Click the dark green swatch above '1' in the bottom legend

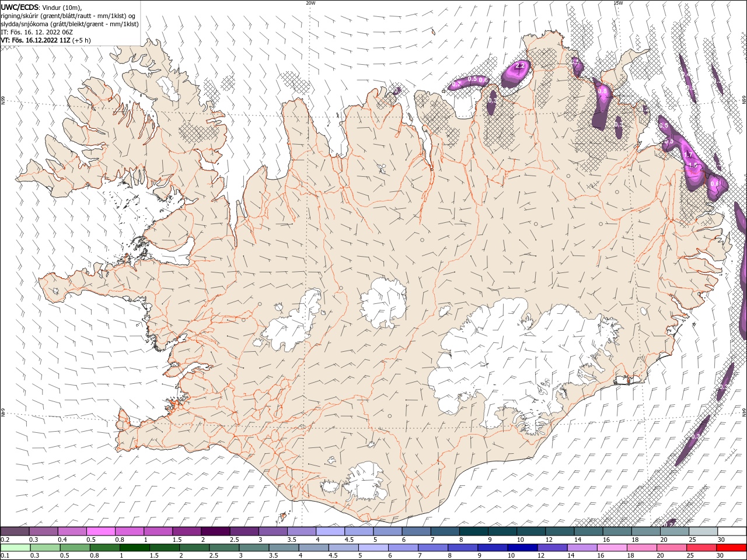tap(134, 548)
